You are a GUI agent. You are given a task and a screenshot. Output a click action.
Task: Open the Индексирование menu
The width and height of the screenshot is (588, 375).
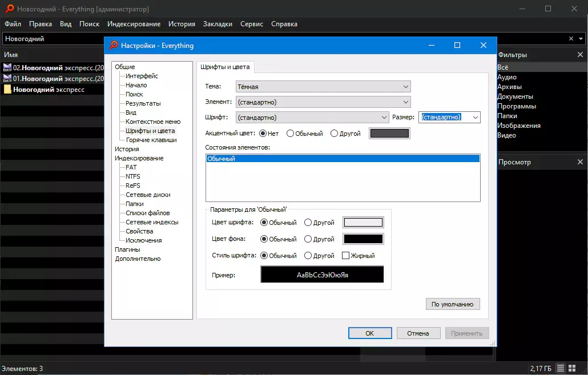tap(134, 24)
